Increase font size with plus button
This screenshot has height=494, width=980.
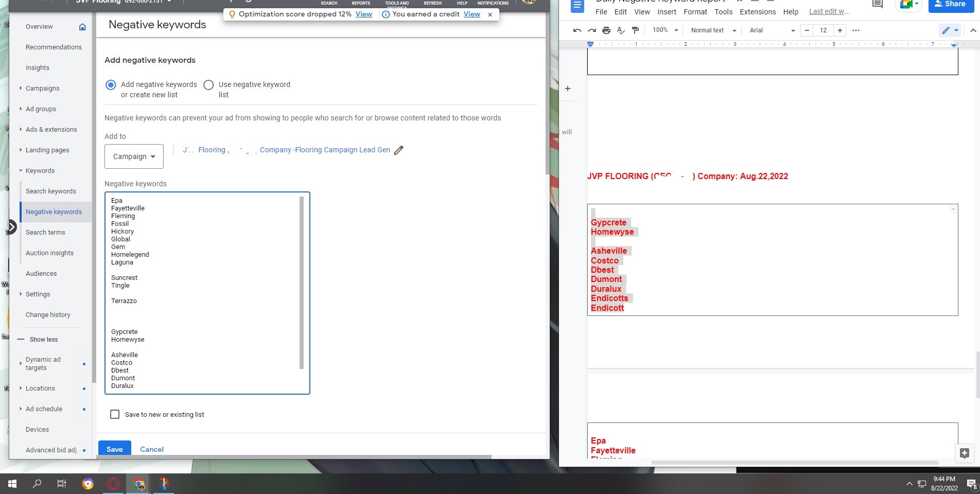click(840, 30)
